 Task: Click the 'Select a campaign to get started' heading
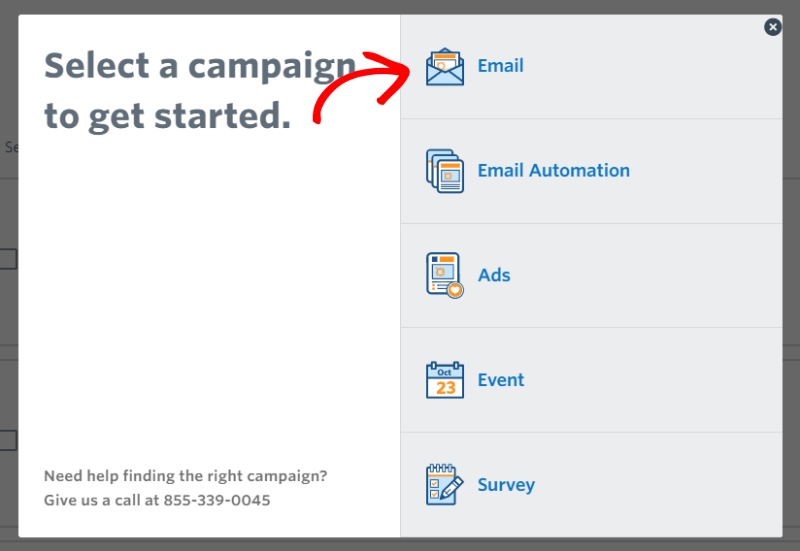200,91
